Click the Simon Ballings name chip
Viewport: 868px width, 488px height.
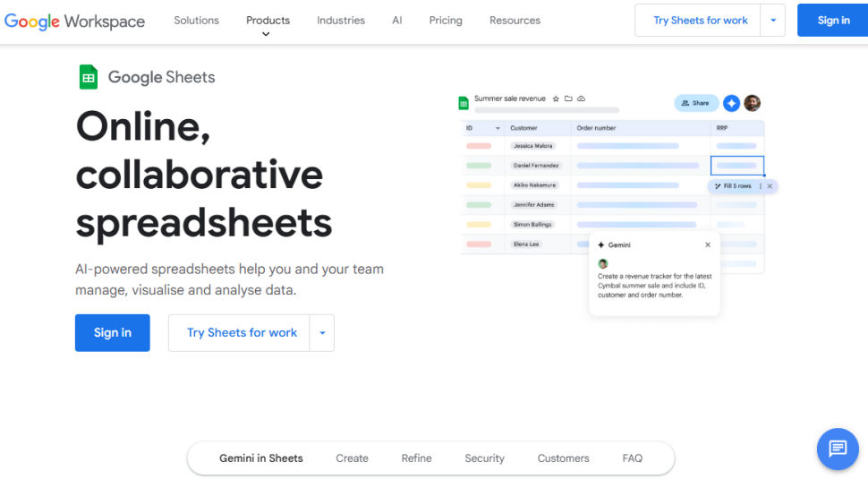(x=532, y=225)
